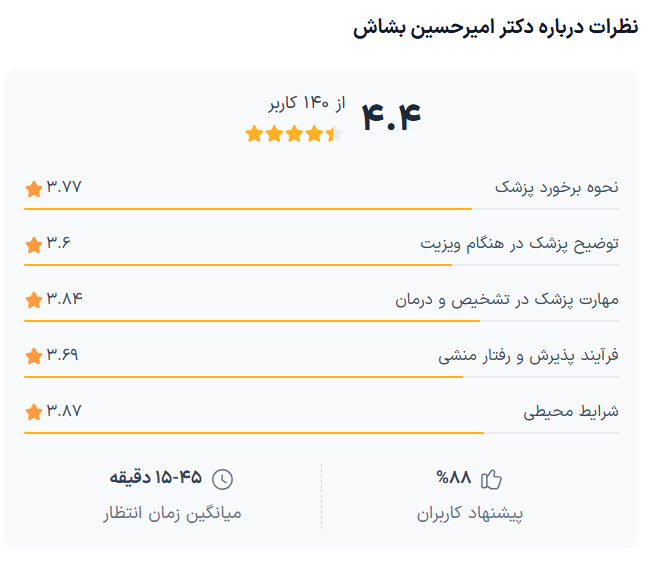
Task: Click the large ۴.۴ overall score
Action: [x=390, y=117]
